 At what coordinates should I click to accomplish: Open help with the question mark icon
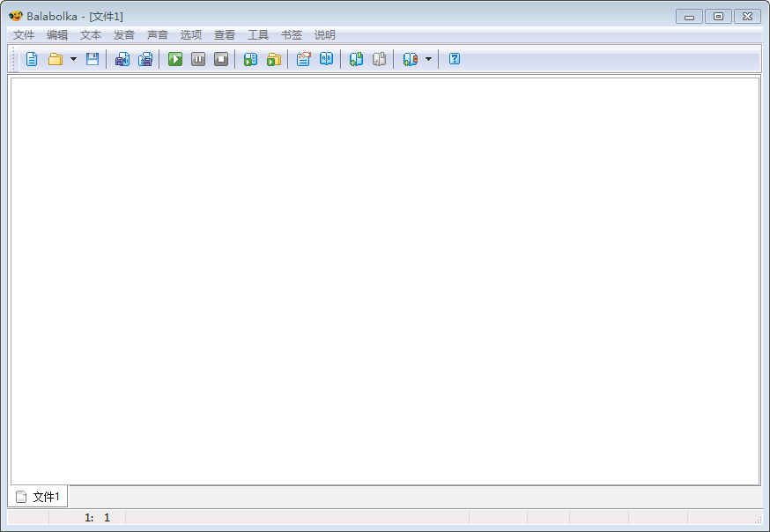click(x=455, y=59)
